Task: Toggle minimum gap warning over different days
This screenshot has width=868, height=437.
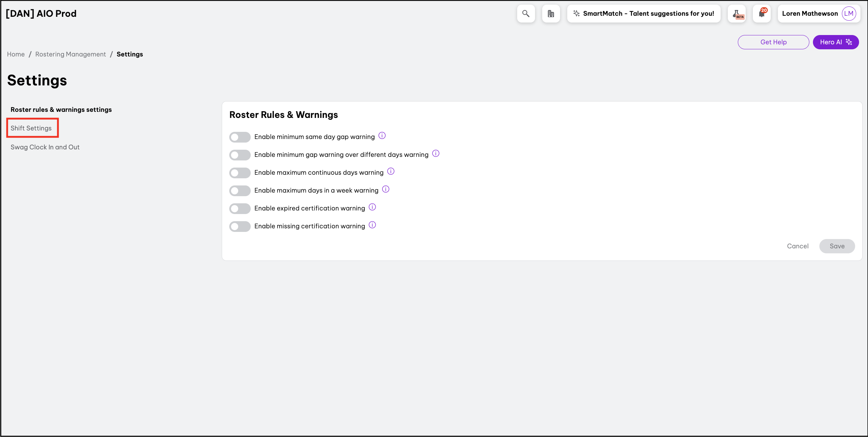Action: (240, 155)
